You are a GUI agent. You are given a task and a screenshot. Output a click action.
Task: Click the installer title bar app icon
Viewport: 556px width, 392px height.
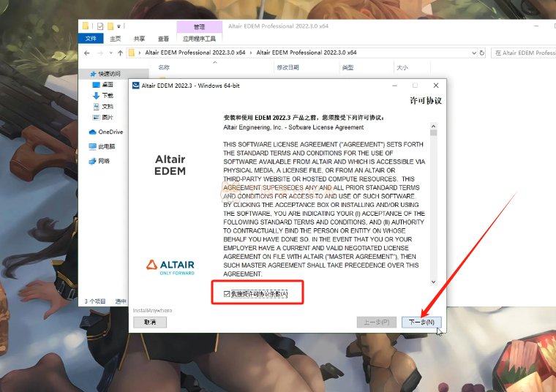pyautogui.click(x=135, y=86)
